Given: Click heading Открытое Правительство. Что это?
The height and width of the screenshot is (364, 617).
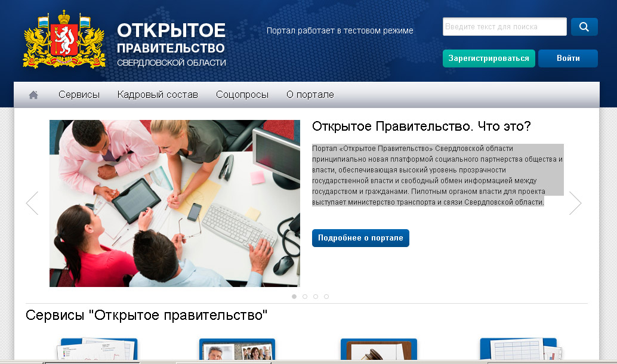Looking at the screenshot, I should pos(421,127).
